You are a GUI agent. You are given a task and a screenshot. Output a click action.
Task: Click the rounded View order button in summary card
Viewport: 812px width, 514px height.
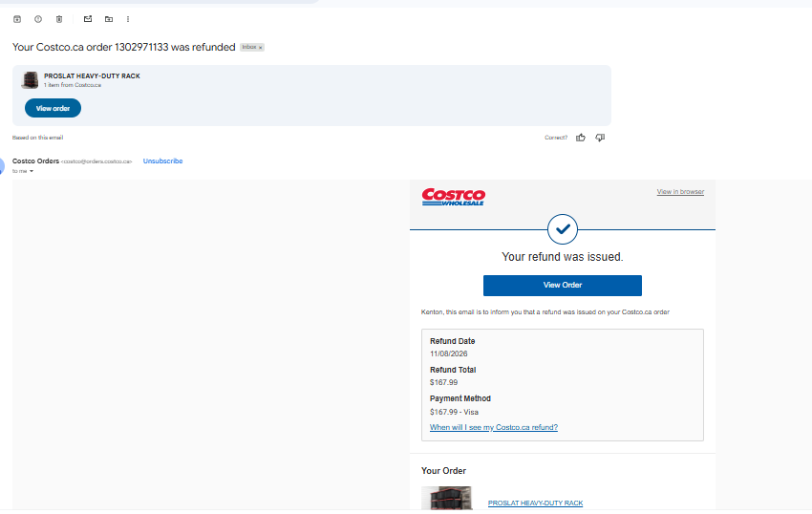coord(53,108)
